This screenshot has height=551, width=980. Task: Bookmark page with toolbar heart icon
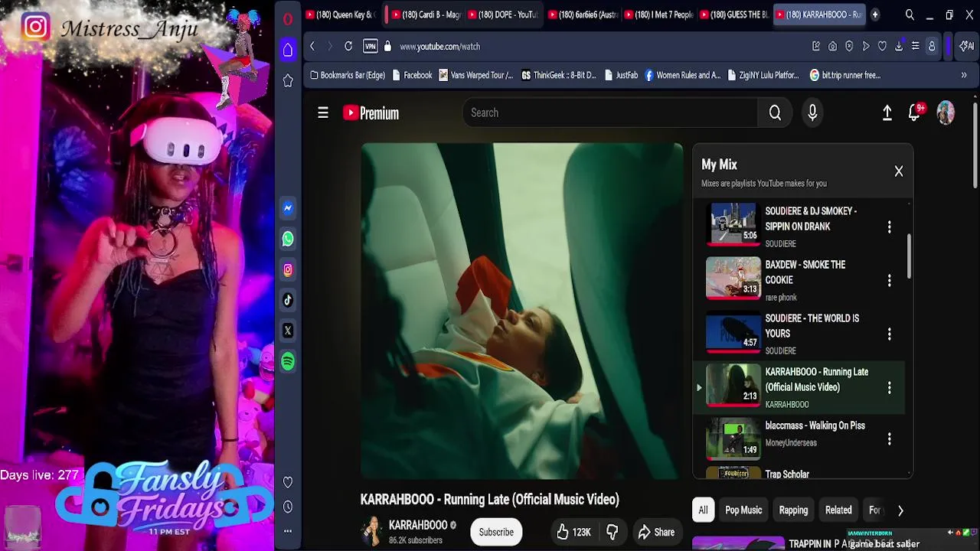[882, 47]
